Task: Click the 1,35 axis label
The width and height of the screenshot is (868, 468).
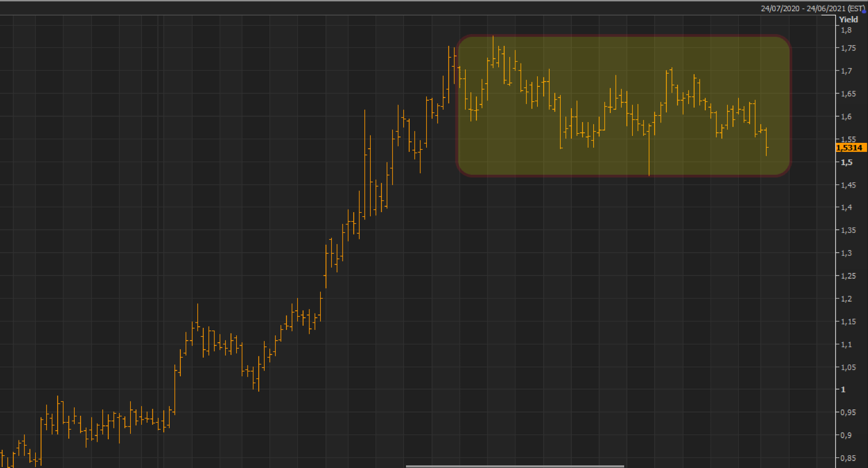Action: pyautogui.click(x=848, y=230)
